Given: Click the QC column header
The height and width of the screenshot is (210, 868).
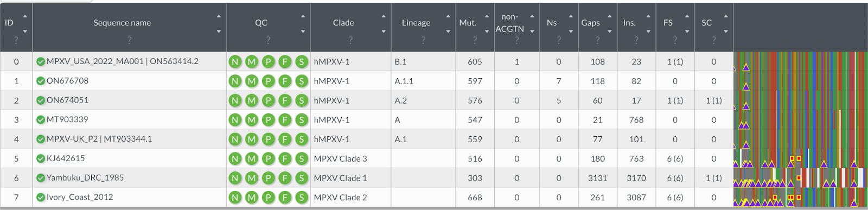Looking at the screenshot, I should pos(261,23).
